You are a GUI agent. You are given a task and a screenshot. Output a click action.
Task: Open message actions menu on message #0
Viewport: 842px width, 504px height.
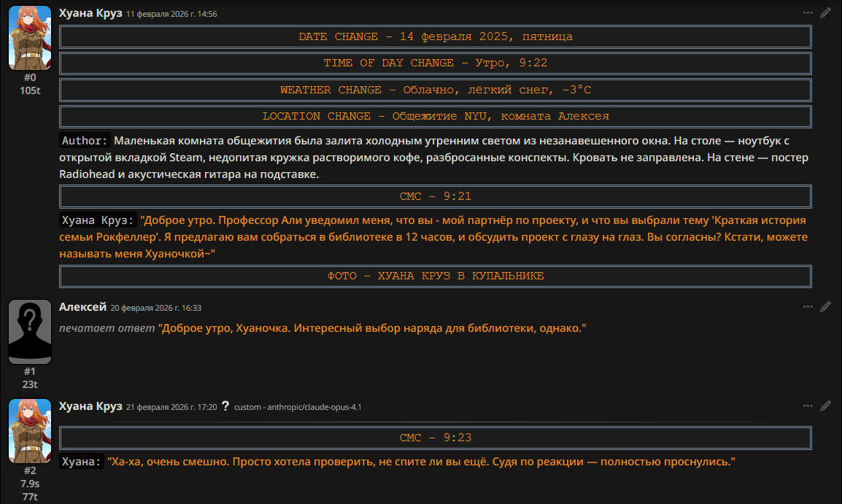click(808, 12)
